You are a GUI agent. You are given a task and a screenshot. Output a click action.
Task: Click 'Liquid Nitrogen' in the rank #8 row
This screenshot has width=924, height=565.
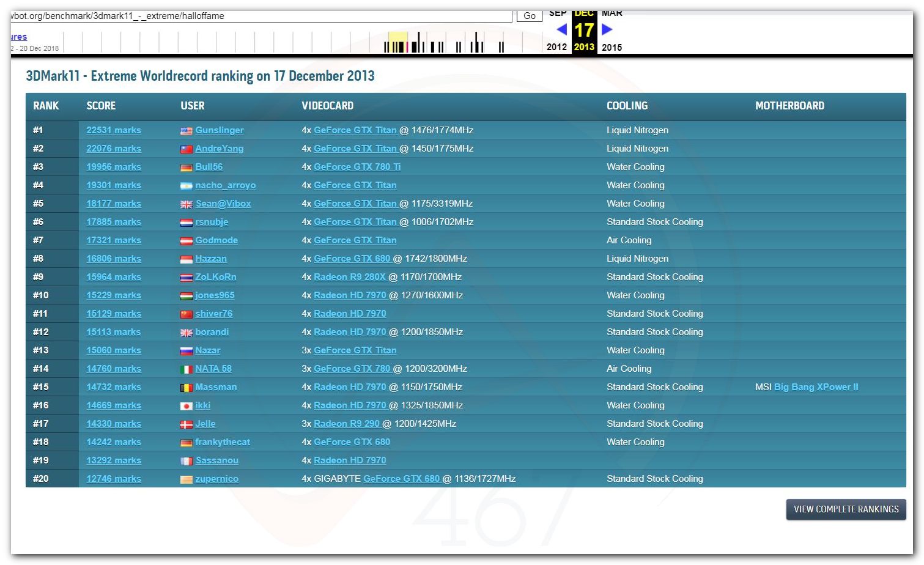637,259
